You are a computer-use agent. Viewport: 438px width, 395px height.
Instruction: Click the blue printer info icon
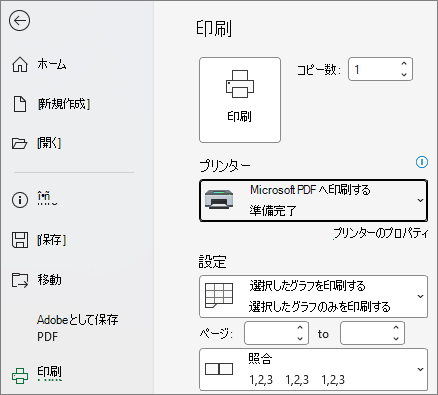pyautogui.click(x=422, y=162)
